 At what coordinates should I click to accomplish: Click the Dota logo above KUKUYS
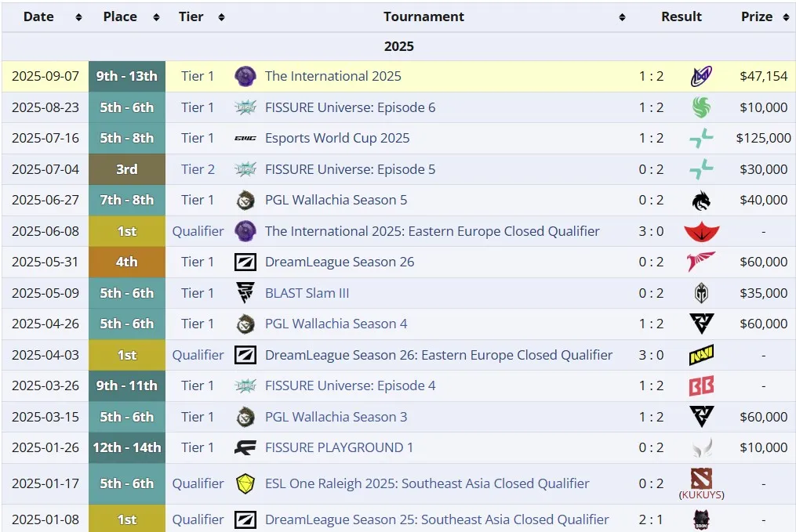click(x=702, y=478)
